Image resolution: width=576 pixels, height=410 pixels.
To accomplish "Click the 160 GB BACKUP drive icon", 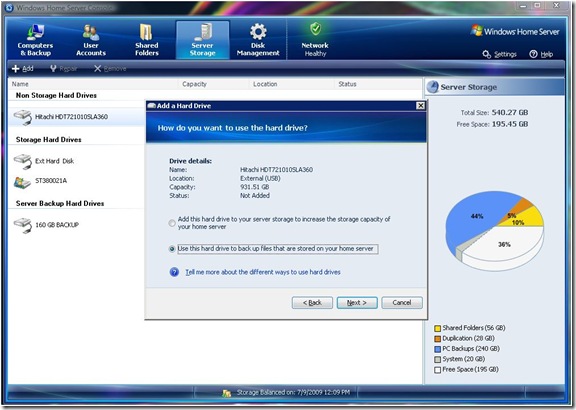I will [23, 225].
